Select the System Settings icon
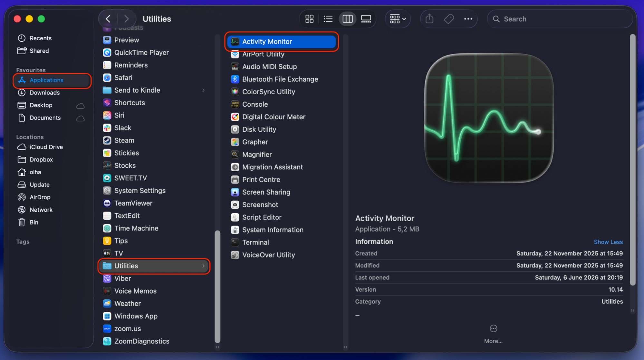 click(107, 191)
